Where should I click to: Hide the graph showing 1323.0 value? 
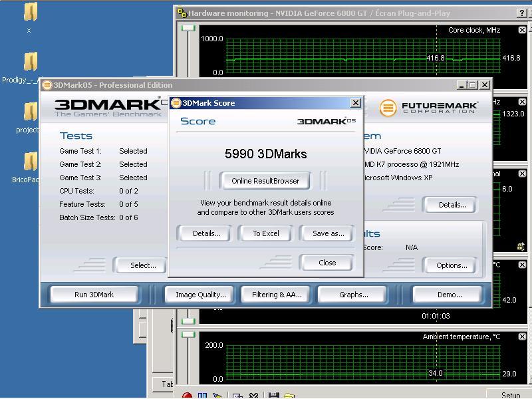pyautogui.click(x=522, y=102)
